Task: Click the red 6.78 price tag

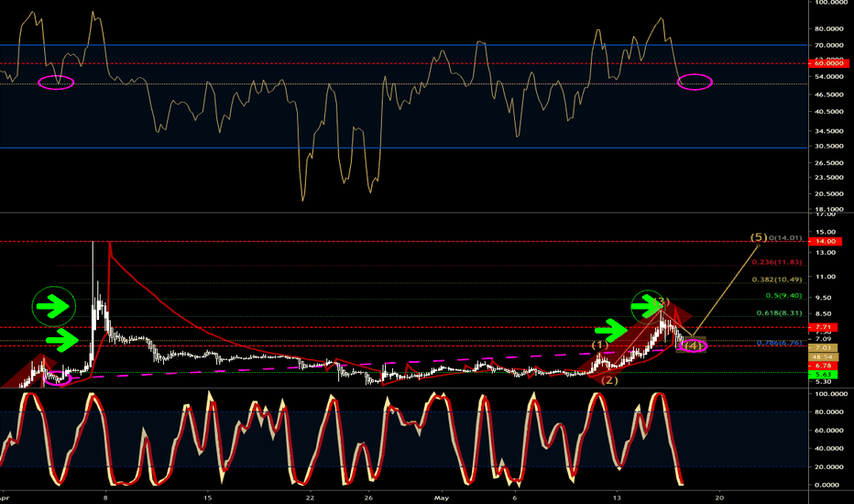Action: click(x=823, y=366)
